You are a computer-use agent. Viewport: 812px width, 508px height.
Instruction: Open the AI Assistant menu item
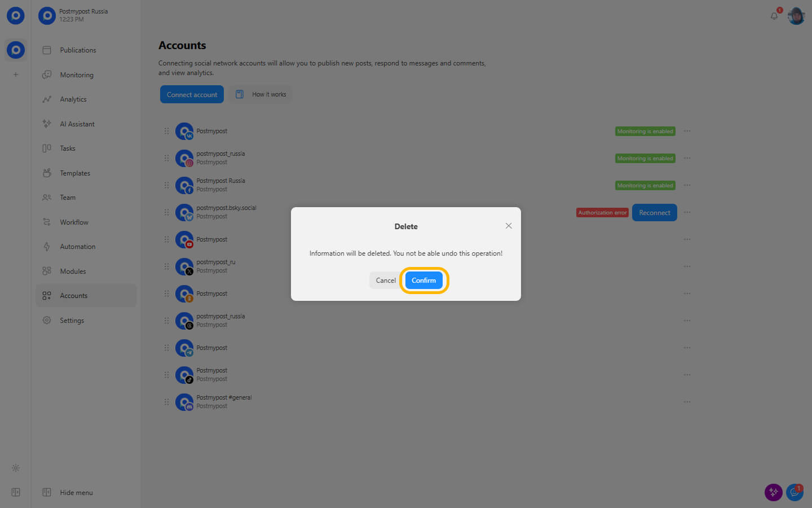tap(77, 124)
